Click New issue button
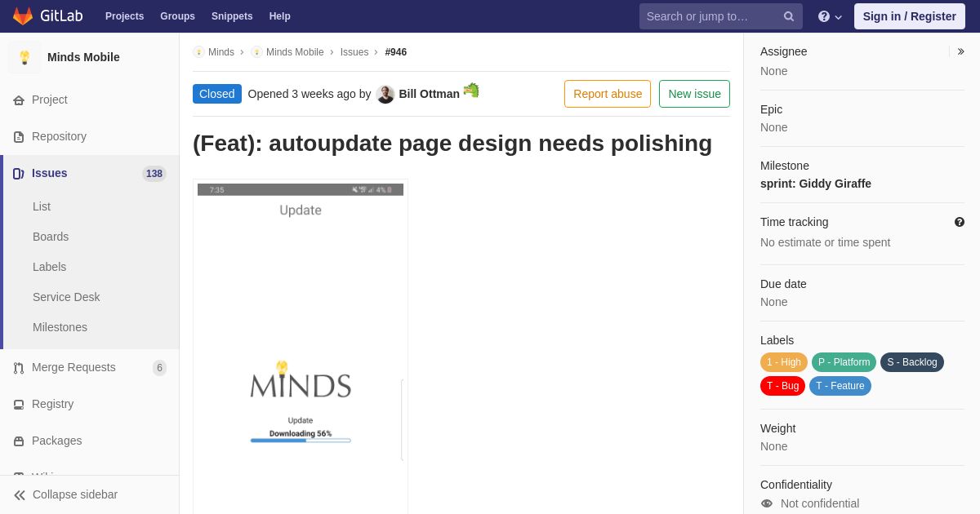The image size is (980, 514). click(694, 94)
